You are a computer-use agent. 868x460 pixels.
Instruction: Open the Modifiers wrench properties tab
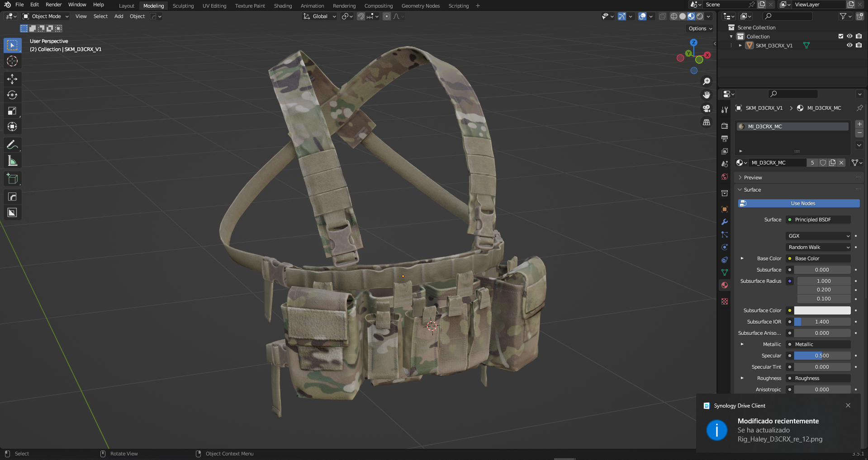(x=725, y=222)
